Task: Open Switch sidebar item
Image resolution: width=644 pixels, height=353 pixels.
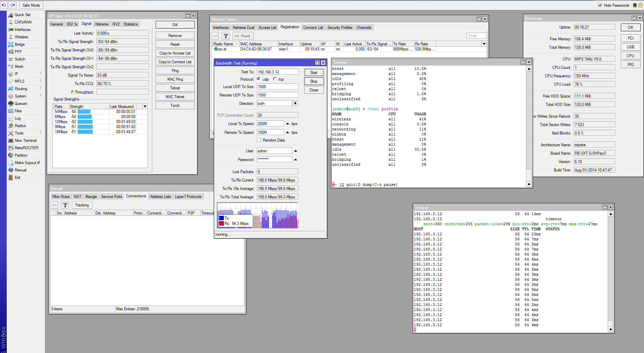Action: pos(20,59)
